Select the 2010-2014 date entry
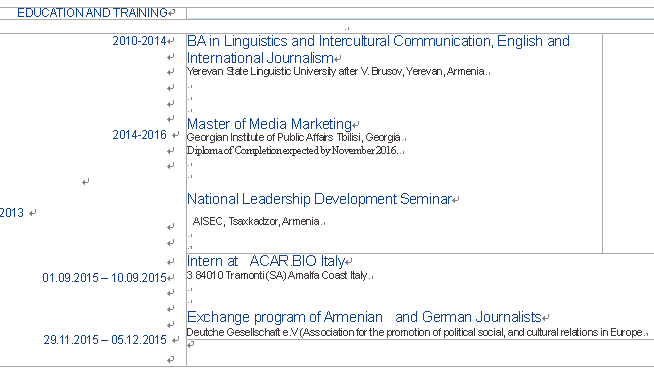Screen dimensions: 654x384 (139, 41)
